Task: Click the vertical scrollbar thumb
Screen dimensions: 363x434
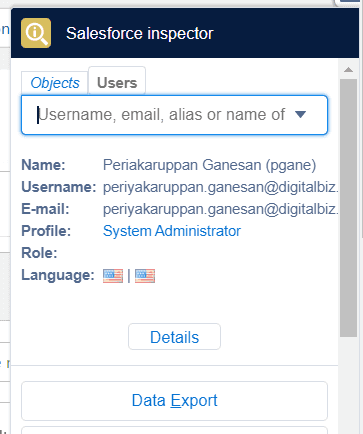Action: 349,208
